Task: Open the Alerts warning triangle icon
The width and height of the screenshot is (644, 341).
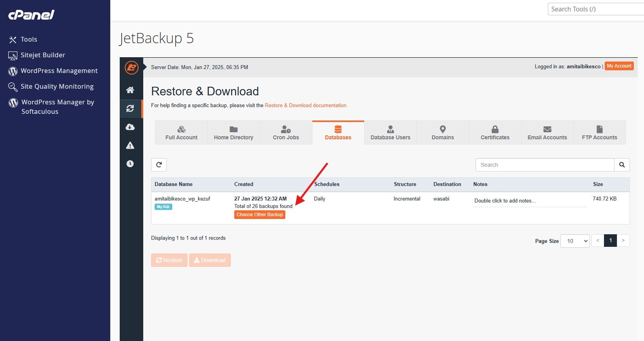Action: 130,145
